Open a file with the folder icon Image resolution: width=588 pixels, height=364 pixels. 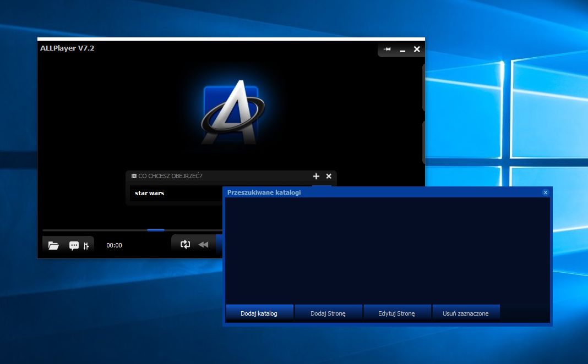point(53,246)
